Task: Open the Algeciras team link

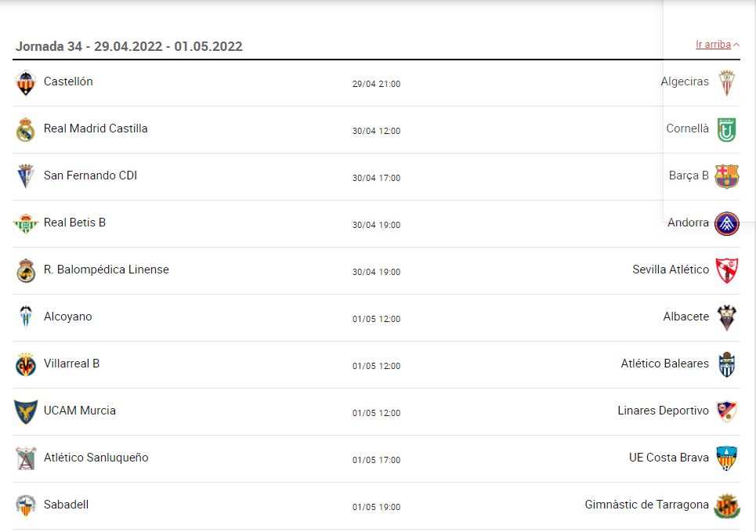Action: 685,81
